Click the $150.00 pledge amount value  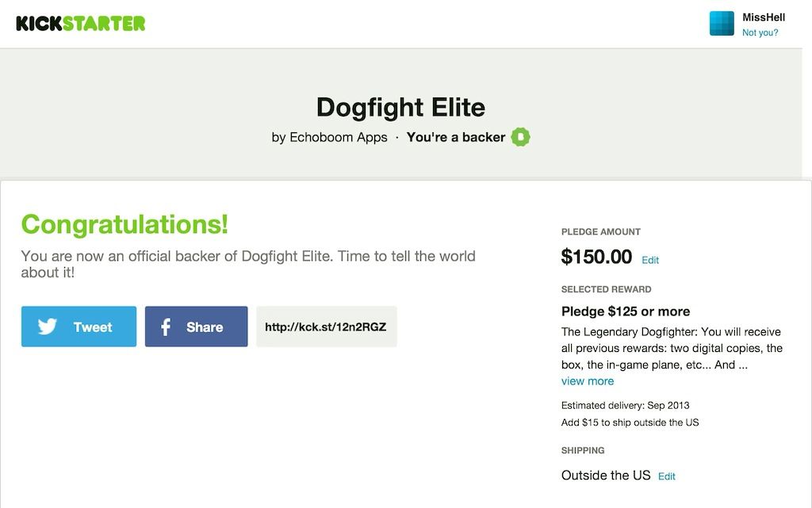click(x=596, y=257)
